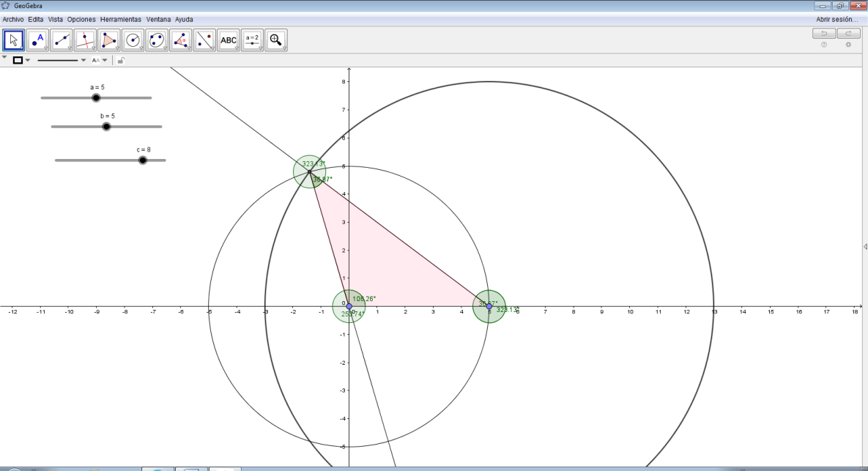Open the line style dropdown arrow
Viewport: 868px width, 471px height.
click(x=84, y=60)
